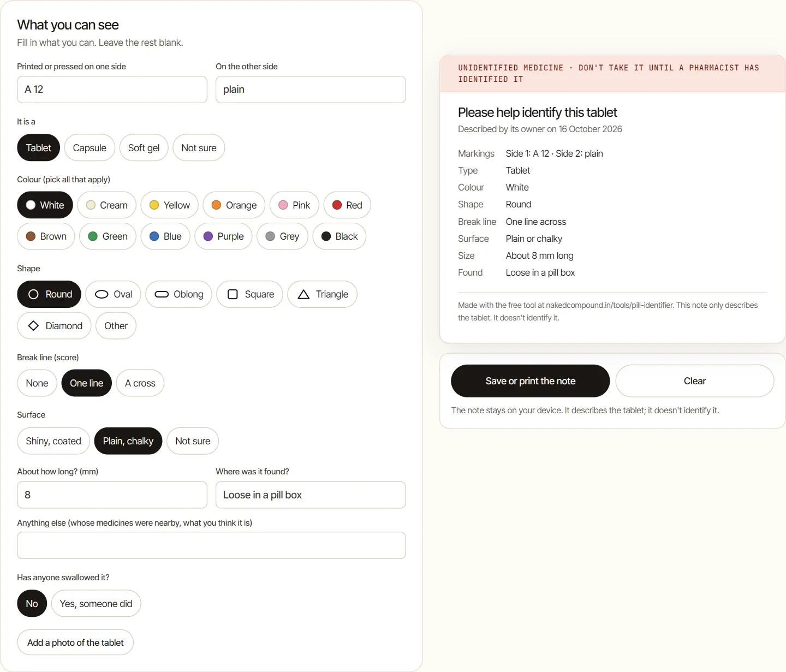Pick the Purple colour chip
The image size is (786, 672).
[x=223, y=236]
